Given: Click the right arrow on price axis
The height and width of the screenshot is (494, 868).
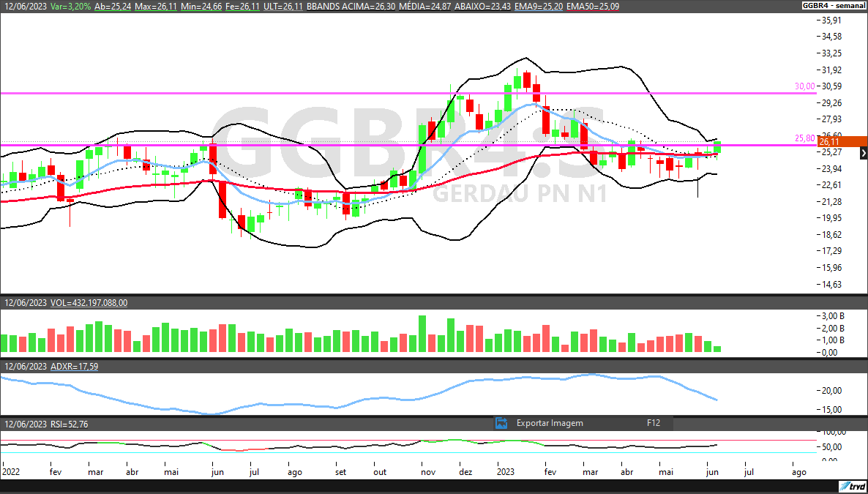Looking at the screenshot, I should click(x=864, y=153).
